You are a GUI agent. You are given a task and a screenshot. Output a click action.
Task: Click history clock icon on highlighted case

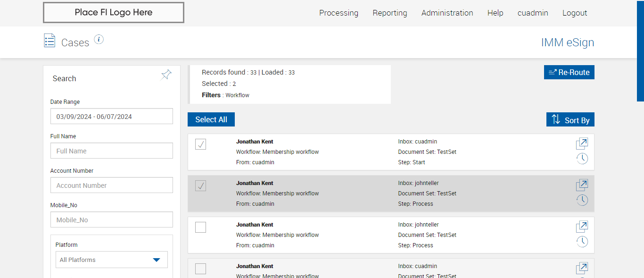pyautogui.click(x=582, y=200)
